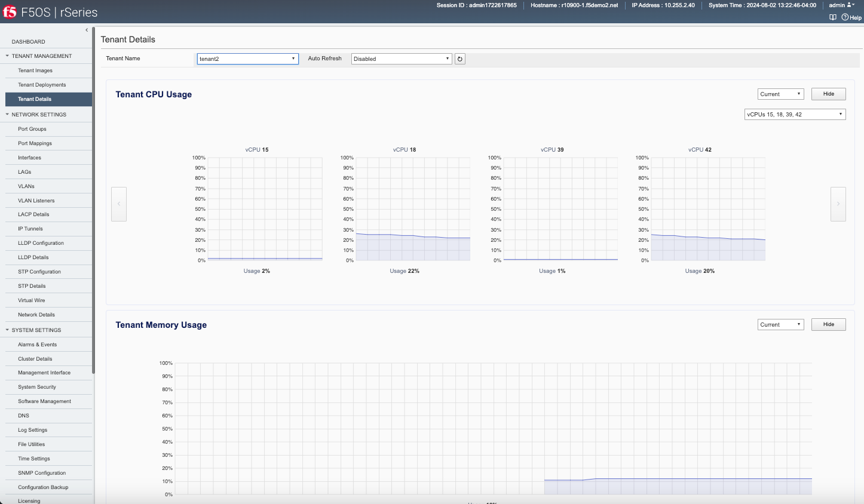Open the admin user menu
Viewport: 864px width, 504px height.
[841, 5]
